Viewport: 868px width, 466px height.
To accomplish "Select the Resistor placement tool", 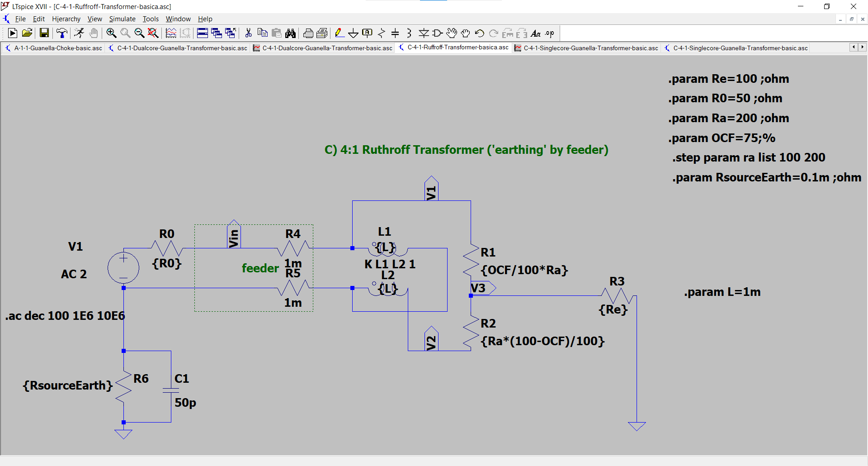I will pos(382,33).
